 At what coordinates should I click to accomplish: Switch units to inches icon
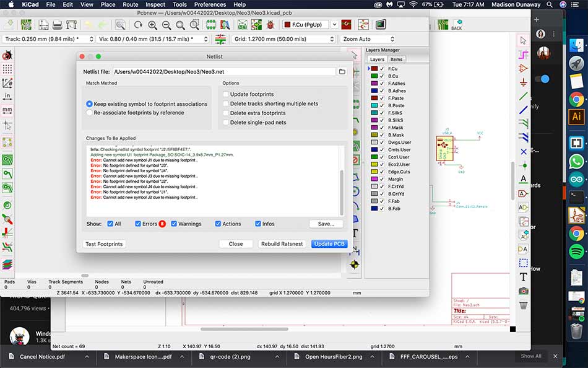pos(7,97)
